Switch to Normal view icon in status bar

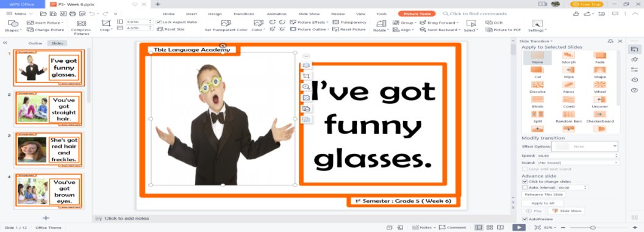479,228
